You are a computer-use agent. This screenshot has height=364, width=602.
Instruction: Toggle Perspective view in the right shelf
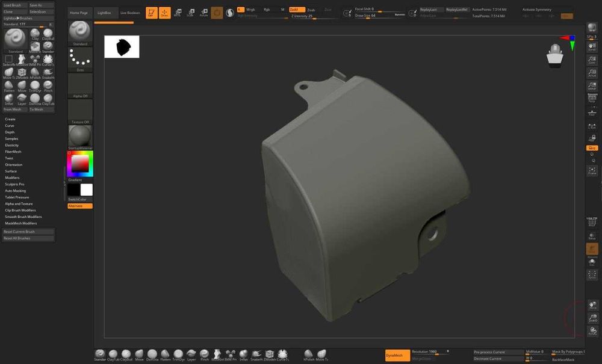[592, 97]
